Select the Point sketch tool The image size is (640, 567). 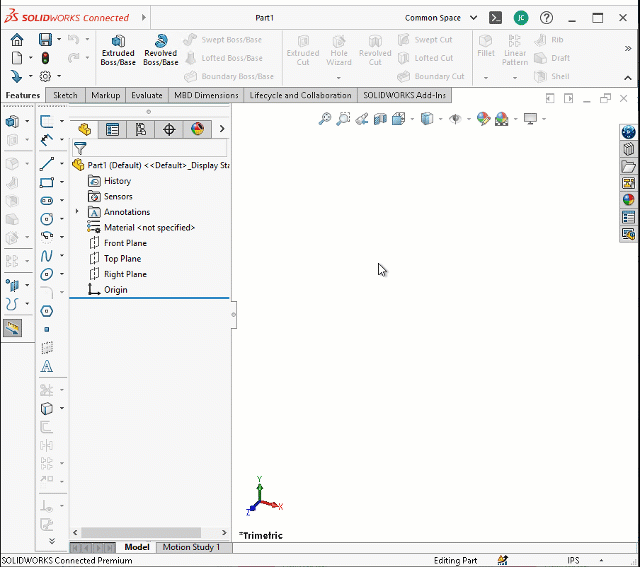pos(47,329)
